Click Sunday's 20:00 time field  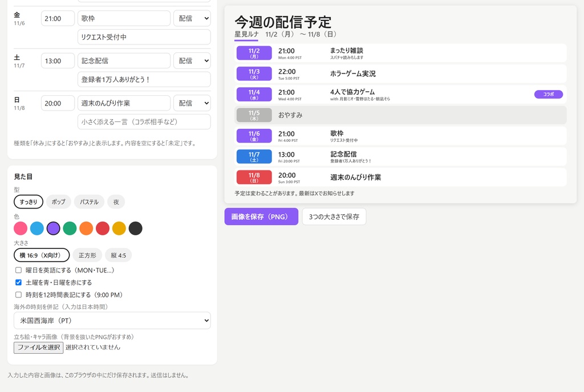tap(58, 103)
